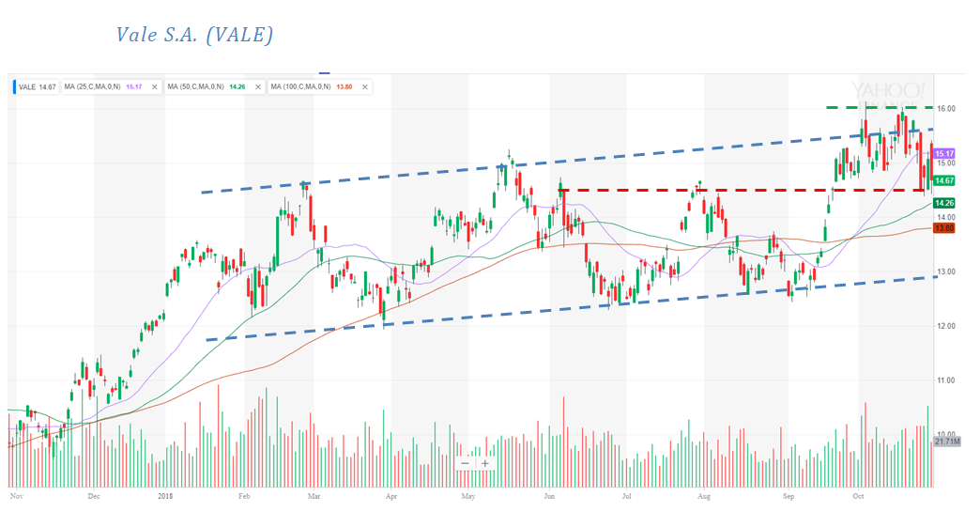Click the 21.71M volume label
This screenshot has width=980, height=527.
[946, 442]
